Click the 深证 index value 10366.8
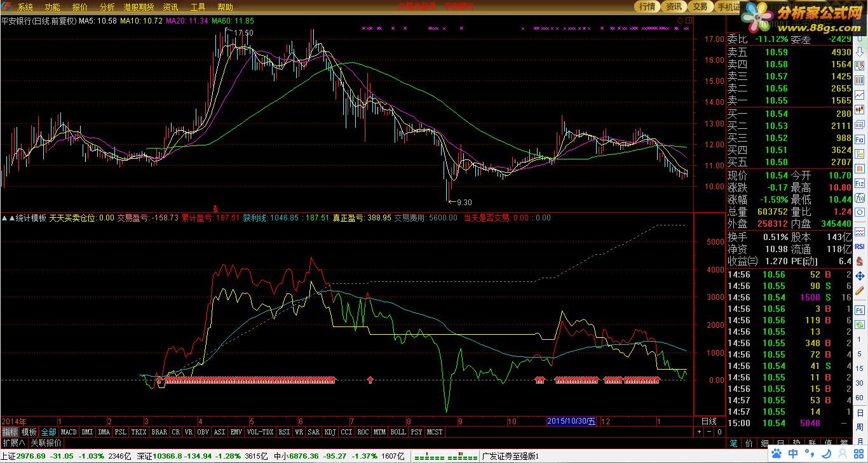 [x=168, y=456]
